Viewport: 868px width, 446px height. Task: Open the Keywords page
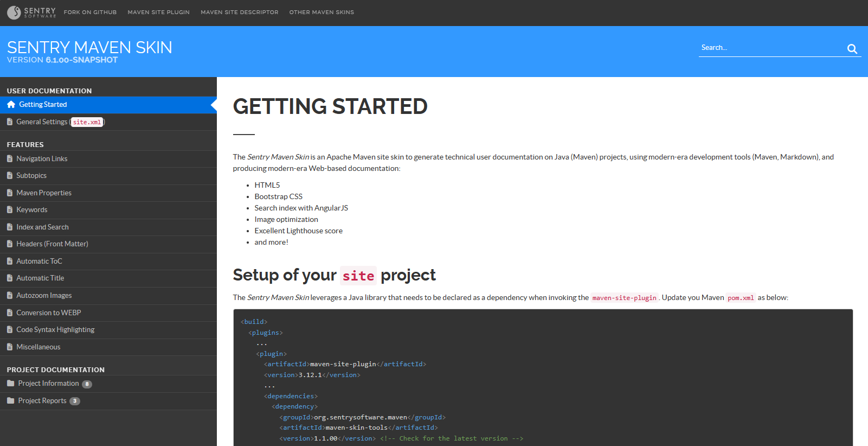coord(108,210)
